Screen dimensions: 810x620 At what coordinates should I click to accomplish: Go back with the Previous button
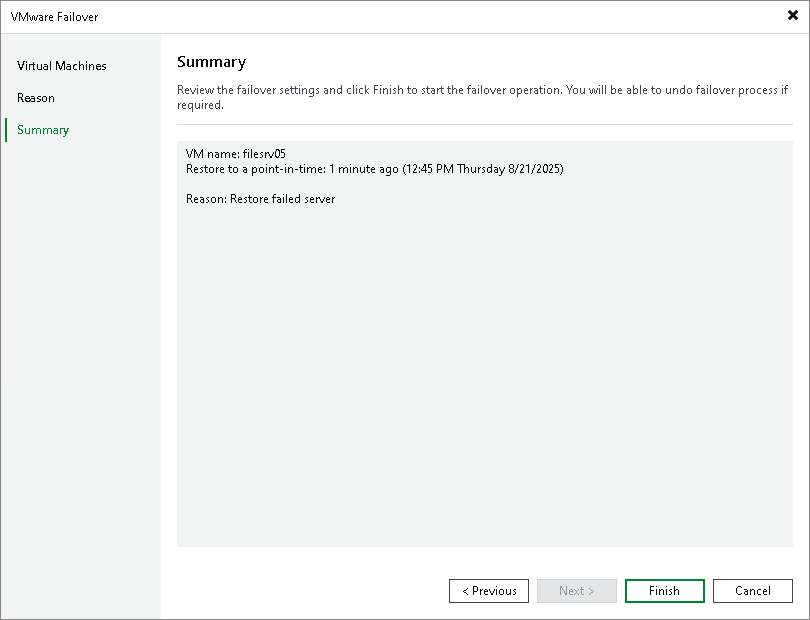tap(489, 591)
